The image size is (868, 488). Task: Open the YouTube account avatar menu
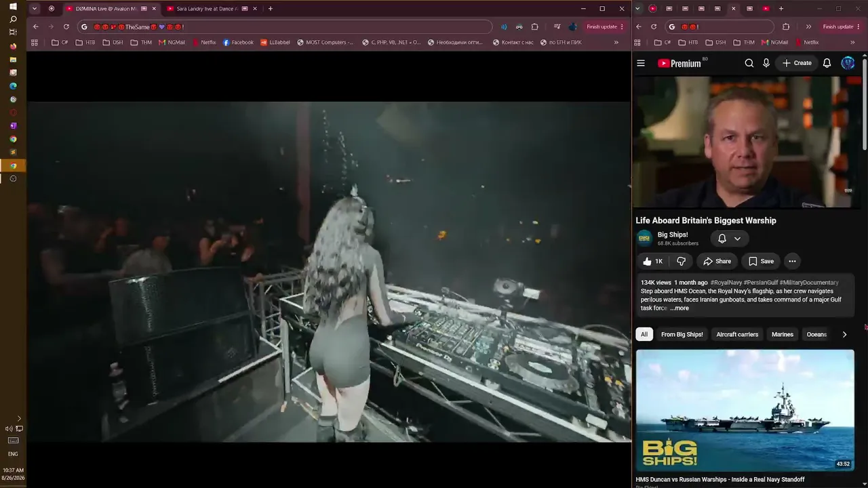pos(848,63)
